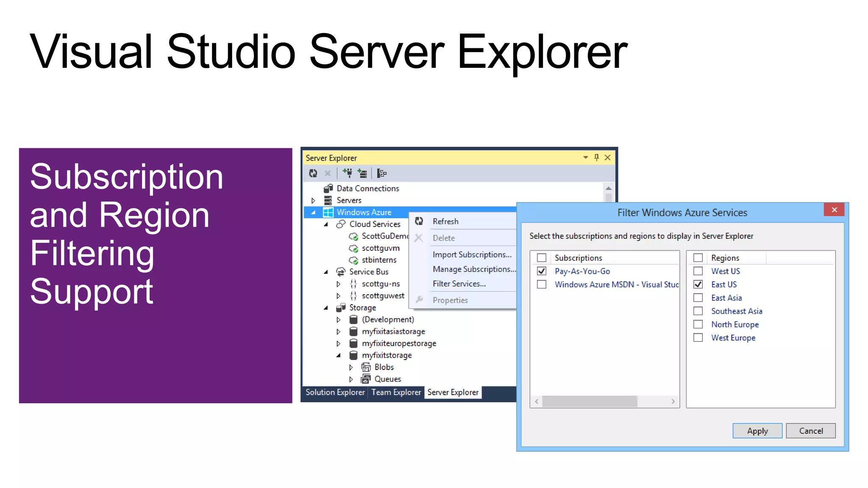Expand the myfixitasiastorage node
868x488 pixels.
pos(338,331)
